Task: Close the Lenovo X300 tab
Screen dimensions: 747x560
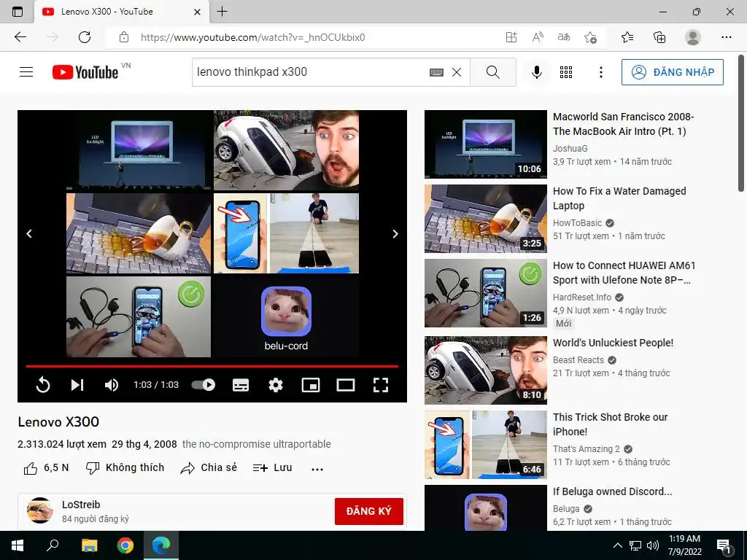Action: click(197, 12)
